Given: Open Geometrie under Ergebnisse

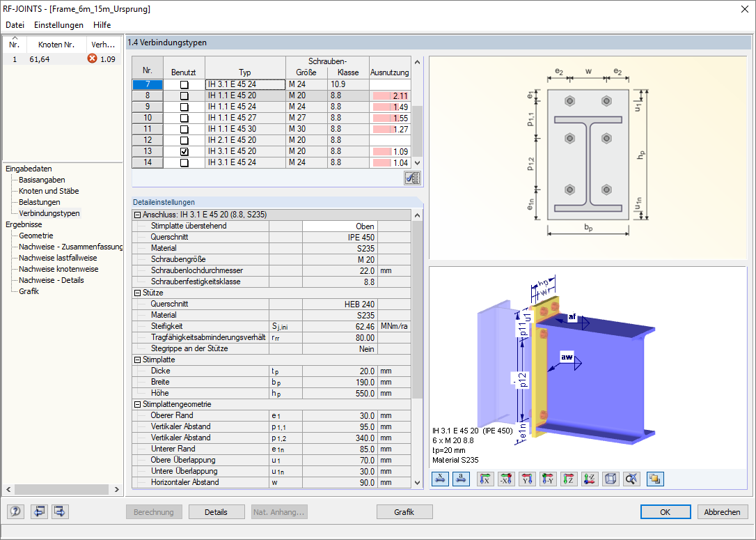Looking at the screenshot, I should pyautogui.click(x=36, y=236).
